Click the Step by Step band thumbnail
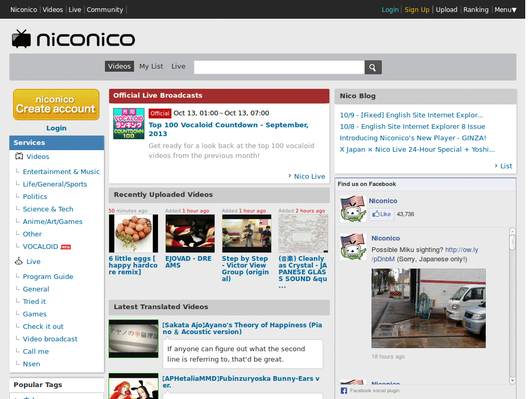 [247, 233]
